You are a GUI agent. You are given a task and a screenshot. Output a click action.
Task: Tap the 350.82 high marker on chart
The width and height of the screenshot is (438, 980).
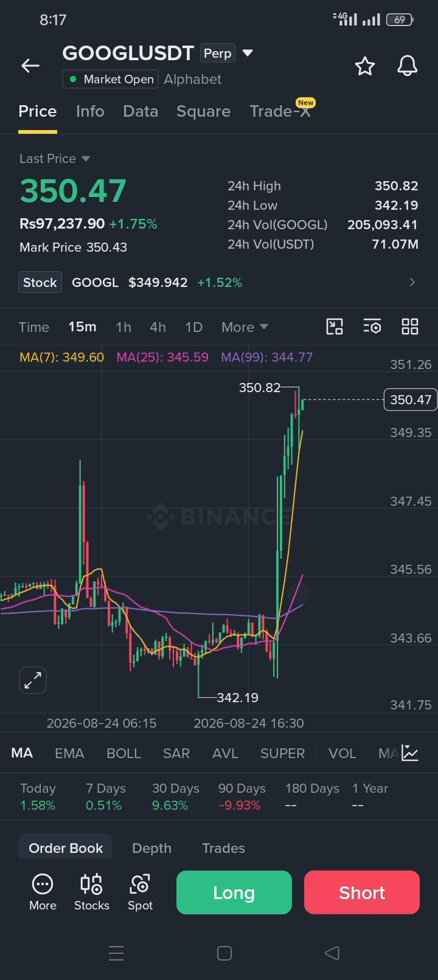coord(260,387)
